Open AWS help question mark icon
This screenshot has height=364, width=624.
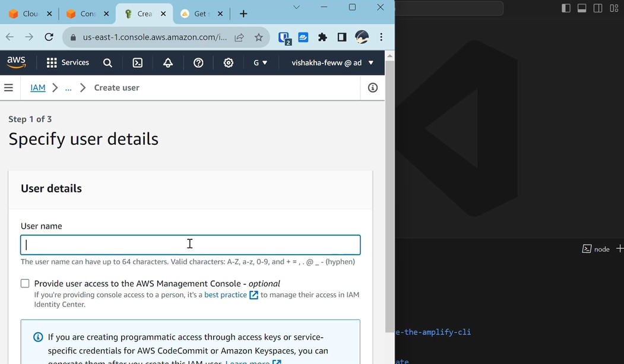point(198,62)
